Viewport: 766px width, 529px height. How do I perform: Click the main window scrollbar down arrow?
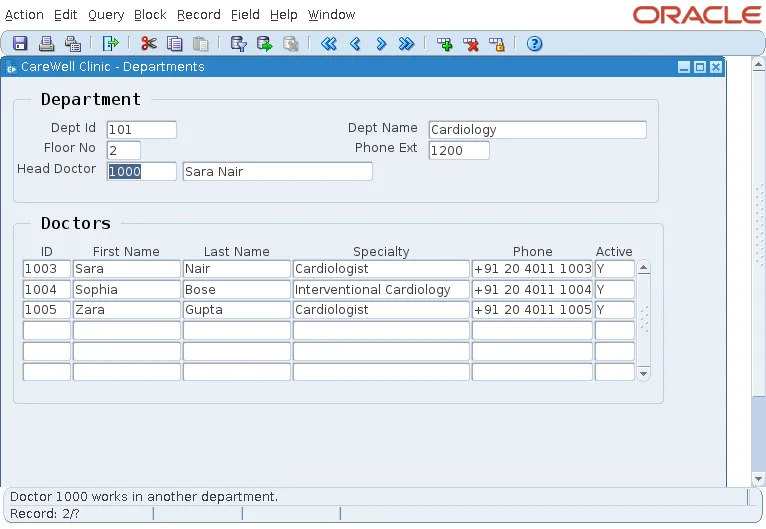[x=758, y=479]
